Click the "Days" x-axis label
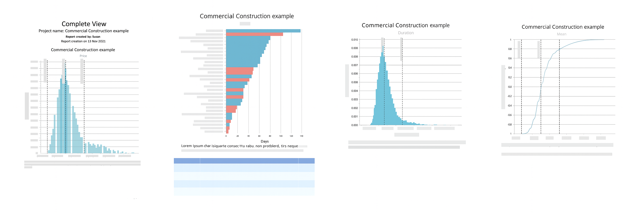Image resolution: width=644 pixels, height=213 pixels. click(x=265, y=141)
